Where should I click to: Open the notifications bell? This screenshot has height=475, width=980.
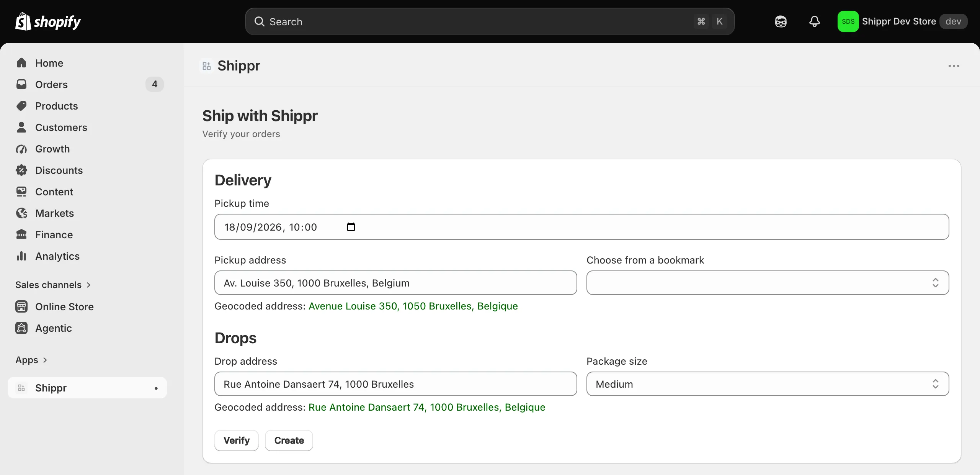tap(814, 21)
